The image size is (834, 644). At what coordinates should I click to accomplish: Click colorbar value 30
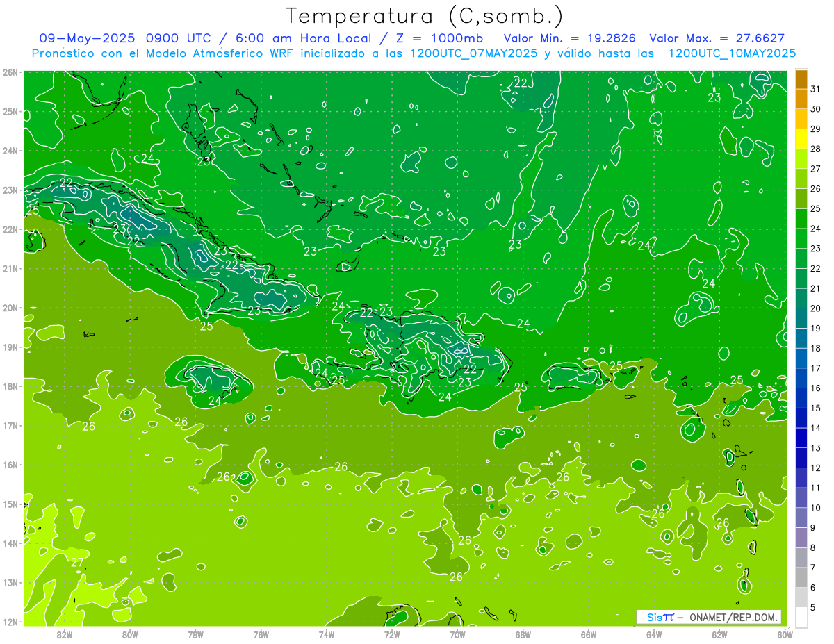point(815,109)
